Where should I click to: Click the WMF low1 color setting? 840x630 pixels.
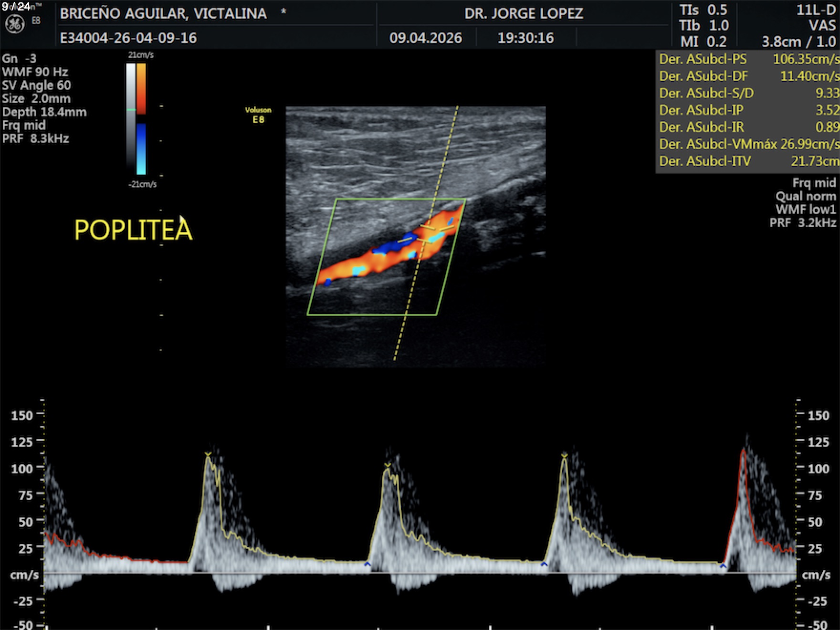click(806, 210)
